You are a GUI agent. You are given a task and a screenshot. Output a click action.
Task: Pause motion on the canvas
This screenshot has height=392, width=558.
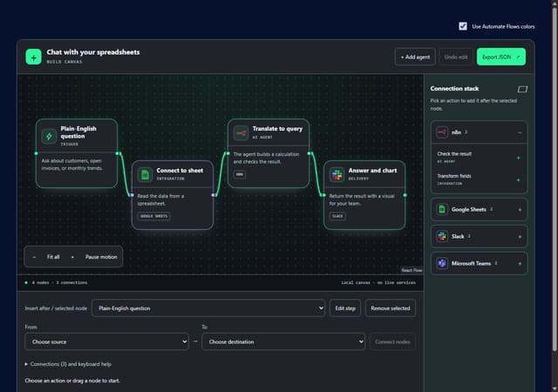101,257
